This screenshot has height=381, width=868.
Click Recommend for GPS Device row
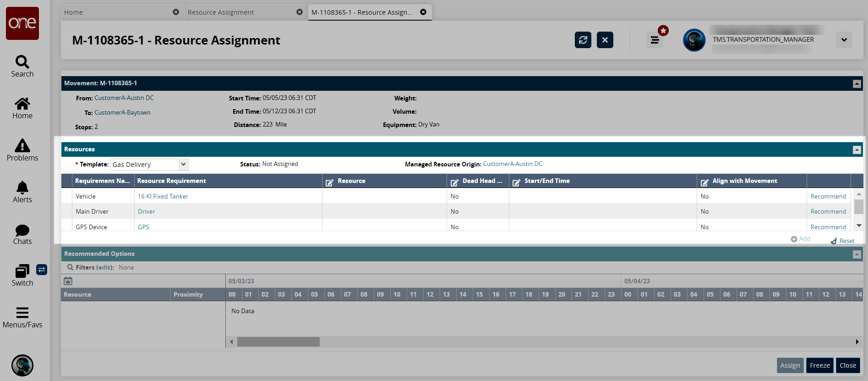click(828, 227)
